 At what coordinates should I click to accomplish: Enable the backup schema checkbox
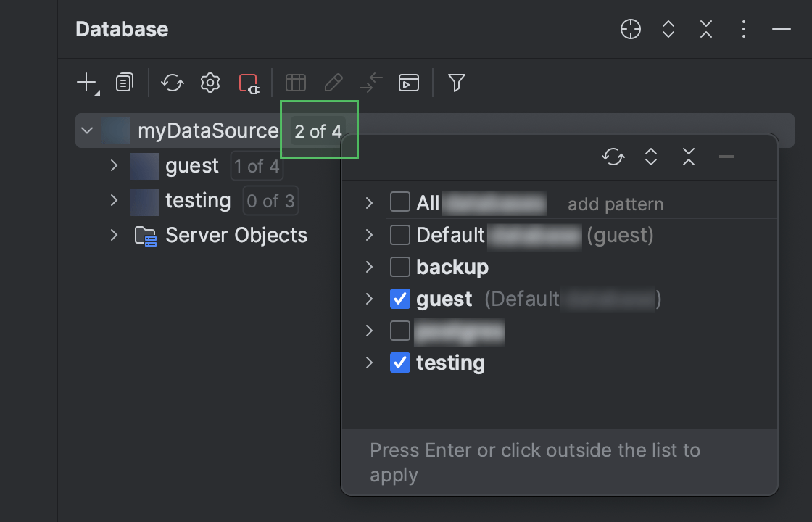point(400,267)
